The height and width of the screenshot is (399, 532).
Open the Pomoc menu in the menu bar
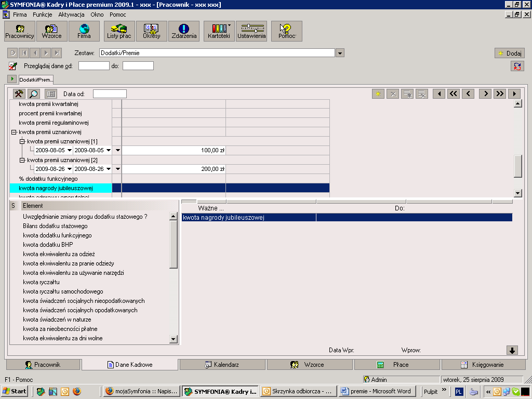118,15
